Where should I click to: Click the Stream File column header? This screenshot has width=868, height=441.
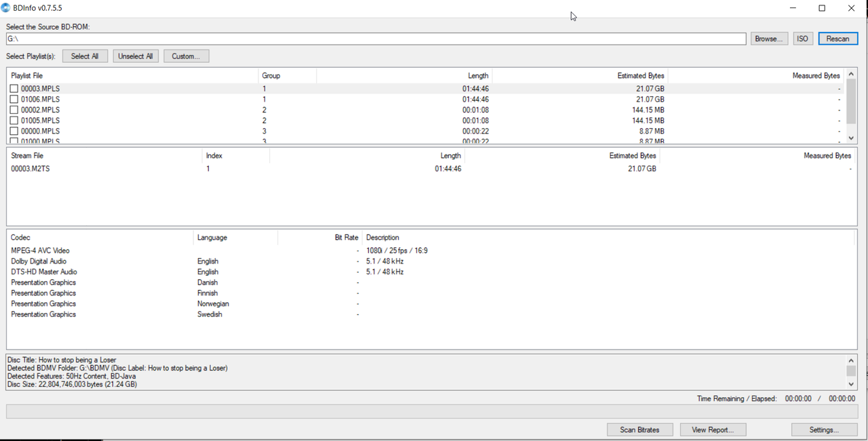pos(104,156)
